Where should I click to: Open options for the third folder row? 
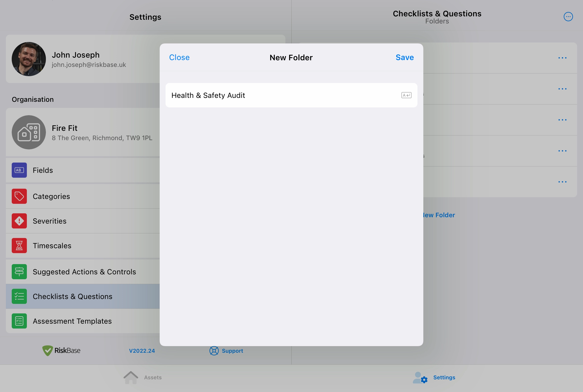562,120
